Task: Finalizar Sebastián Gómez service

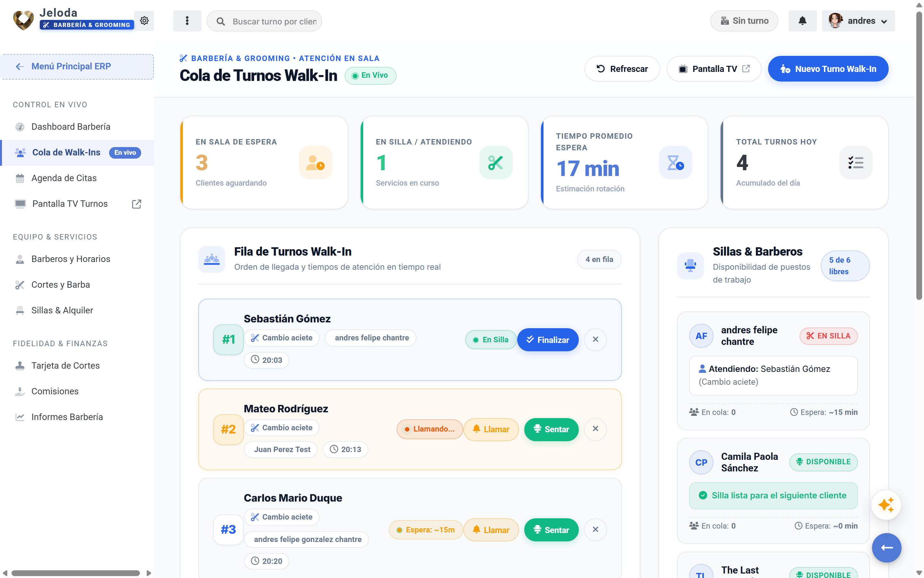Action: pos(548,339)
